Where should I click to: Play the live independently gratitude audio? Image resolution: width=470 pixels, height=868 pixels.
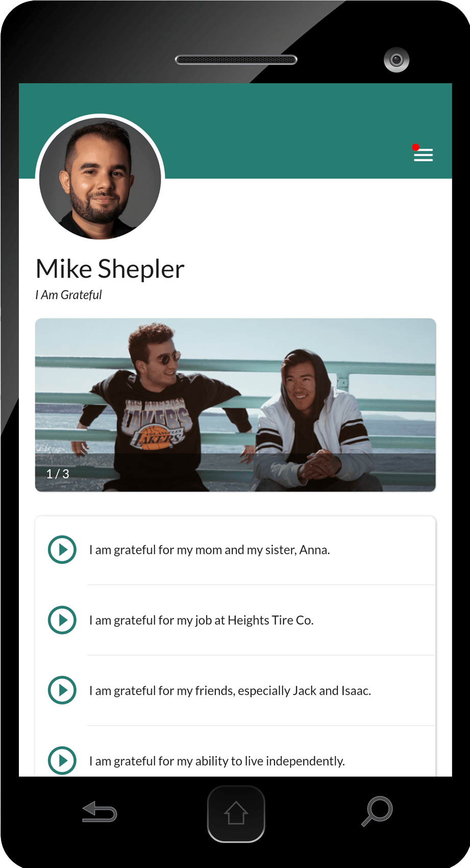point(62,761)
